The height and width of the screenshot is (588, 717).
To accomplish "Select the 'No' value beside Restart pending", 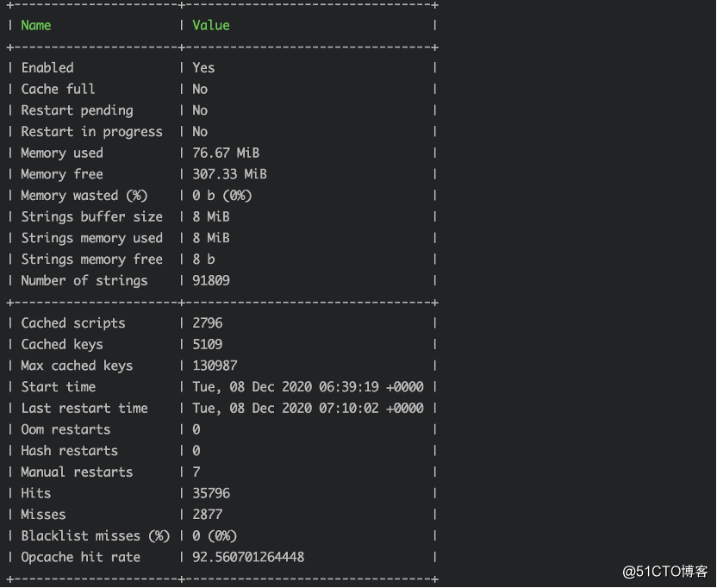I will (200, 110).
